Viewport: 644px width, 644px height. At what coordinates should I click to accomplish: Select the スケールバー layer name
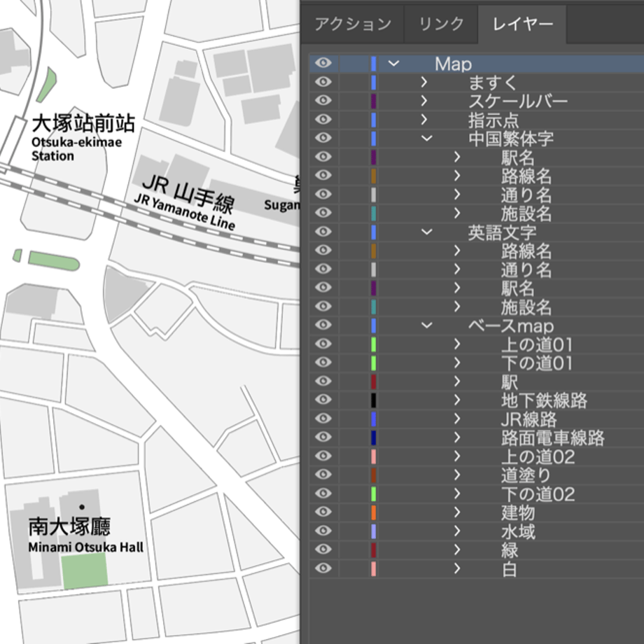tap(518, 101)
